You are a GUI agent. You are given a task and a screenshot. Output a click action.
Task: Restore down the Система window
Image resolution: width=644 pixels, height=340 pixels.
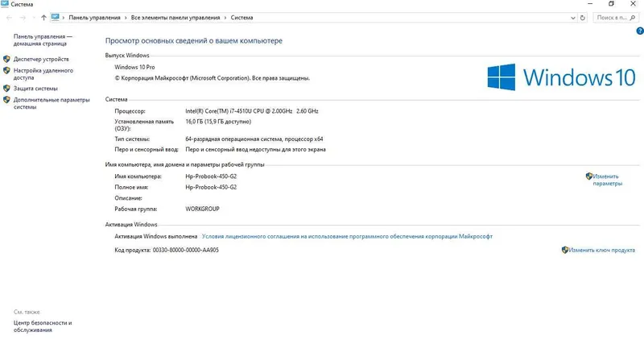tap(612, 4)
